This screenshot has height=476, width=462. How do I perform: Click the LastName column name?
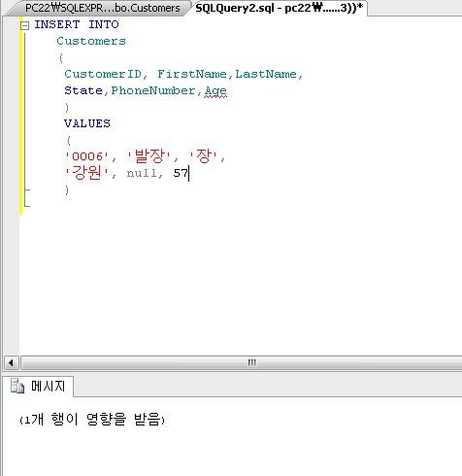pos(266,74)
